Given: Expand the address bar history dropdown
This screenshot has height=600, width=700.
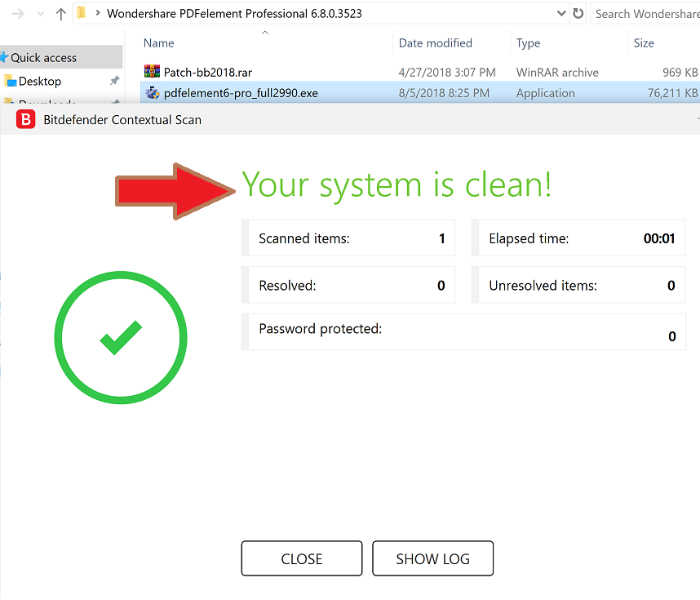Looking at the screenshot, I should (560, 14).
